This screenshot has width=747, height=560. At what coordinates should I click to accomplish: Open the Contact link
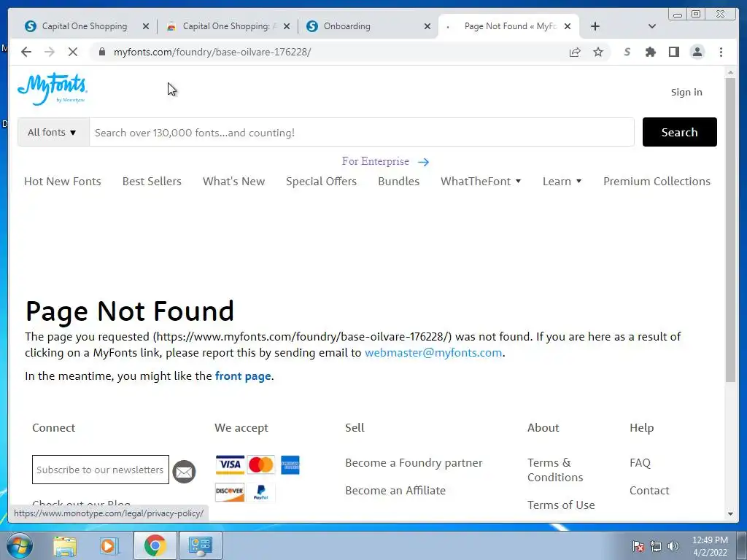coord(649,491)
